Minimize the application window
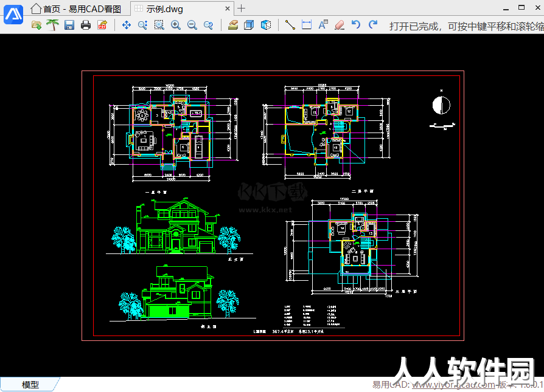Screen dimensions: 544x392 pos(506,9)
